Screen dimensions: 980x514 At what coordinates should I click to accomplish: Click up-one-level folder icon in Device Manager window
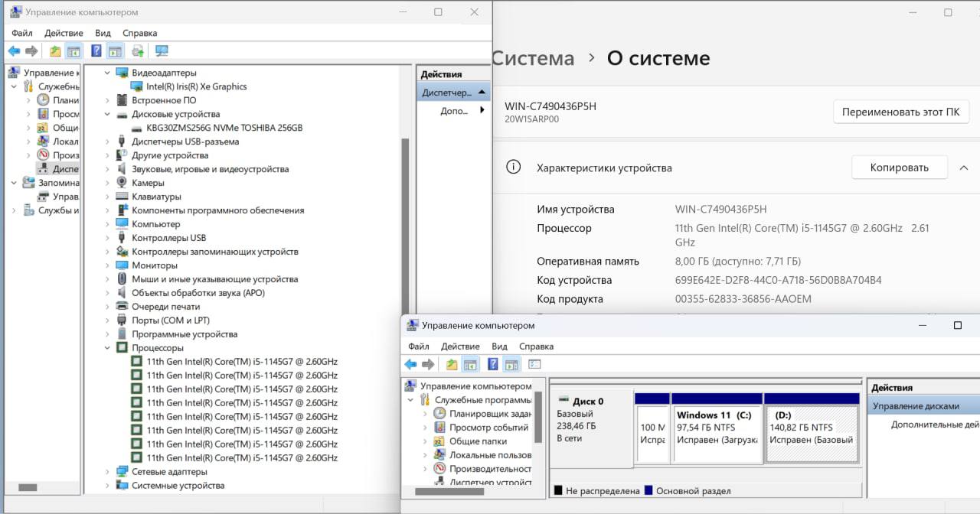pos(55,51)
